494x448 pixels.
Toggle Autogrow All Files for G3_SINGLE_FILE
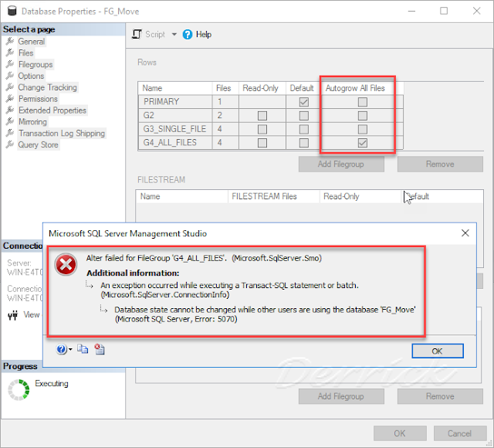tap(362, 129)
